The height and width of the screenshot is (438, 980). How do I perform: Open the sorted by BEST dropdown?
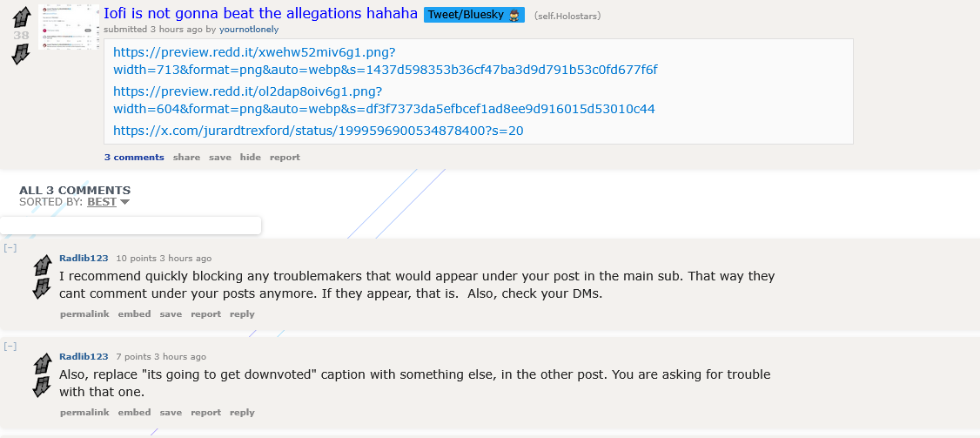pos(108,202)
